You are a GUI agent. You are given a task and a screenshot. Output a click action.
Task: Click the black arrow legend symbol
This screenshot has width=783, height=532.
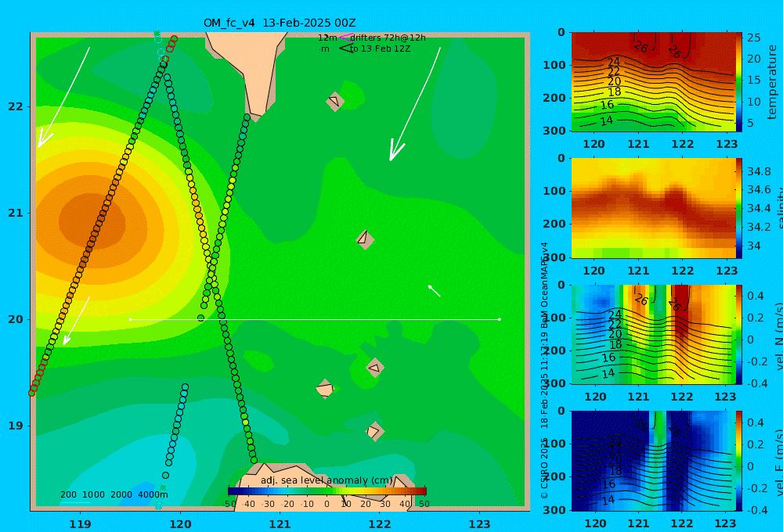(346, 49)
